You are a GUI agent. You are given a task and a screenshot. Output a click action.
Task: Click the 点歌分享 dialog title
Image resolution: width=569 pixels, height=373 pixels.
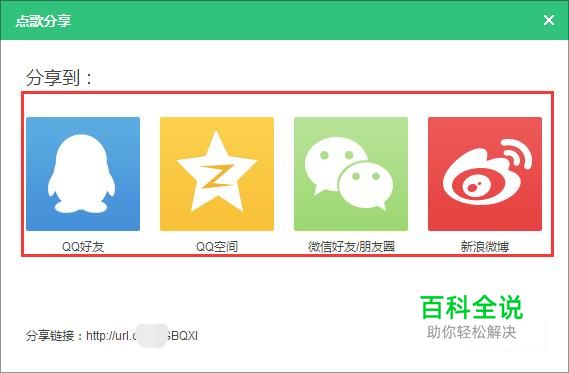pos(43,21)
